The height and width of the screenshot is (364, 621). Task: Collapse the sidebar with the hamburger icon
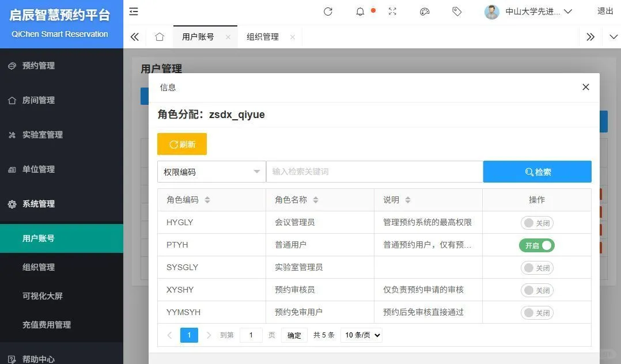(133, 12)
